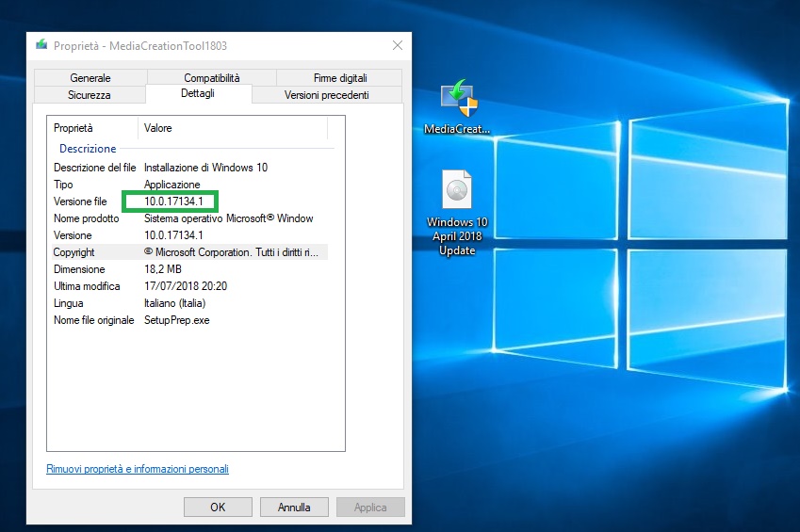The height and width of the screenshot is (532, 800).
Task: Click the Applica button
Action: [x=370, y=507]
